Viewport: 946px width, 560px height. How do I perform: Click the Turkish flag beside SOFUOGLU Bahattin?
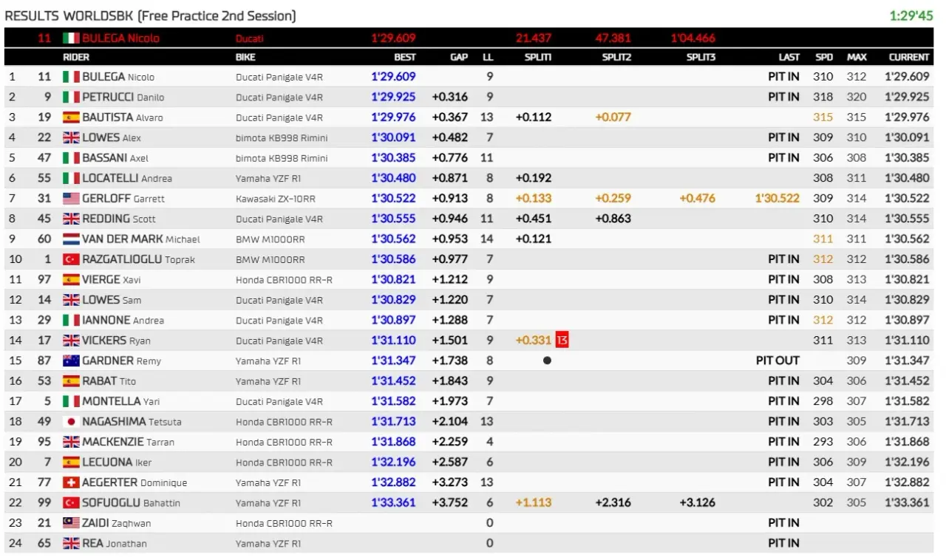click(x=71, y=503)
